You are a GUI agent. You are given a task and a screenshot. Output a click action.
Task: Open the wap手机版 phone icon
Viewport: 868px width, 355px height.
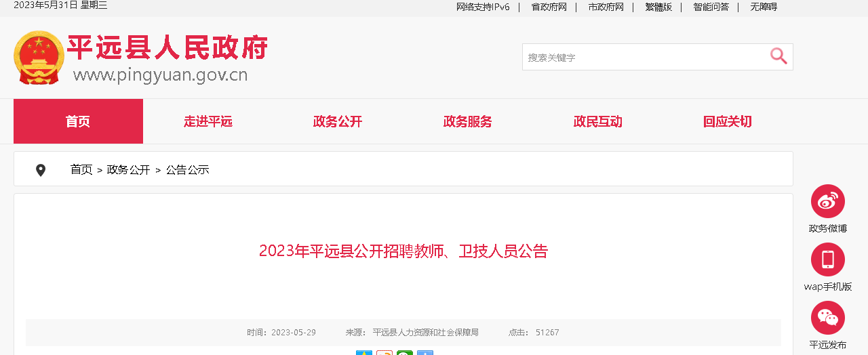click(828, 259)
